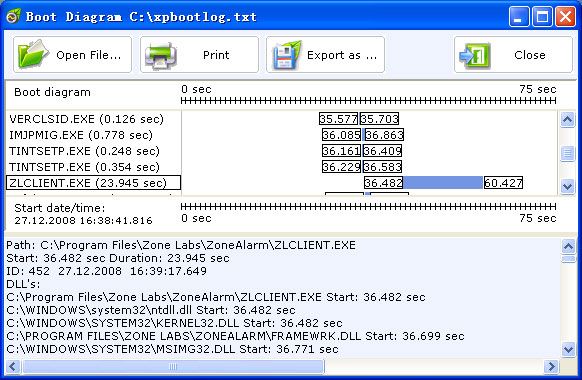
Task: Click the 36.409 end time label
Action: point(382,151)
